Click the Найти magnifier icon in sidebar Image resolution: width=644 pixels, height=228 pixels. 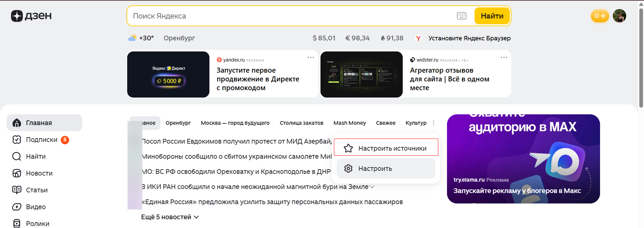[x=17, y=156]
